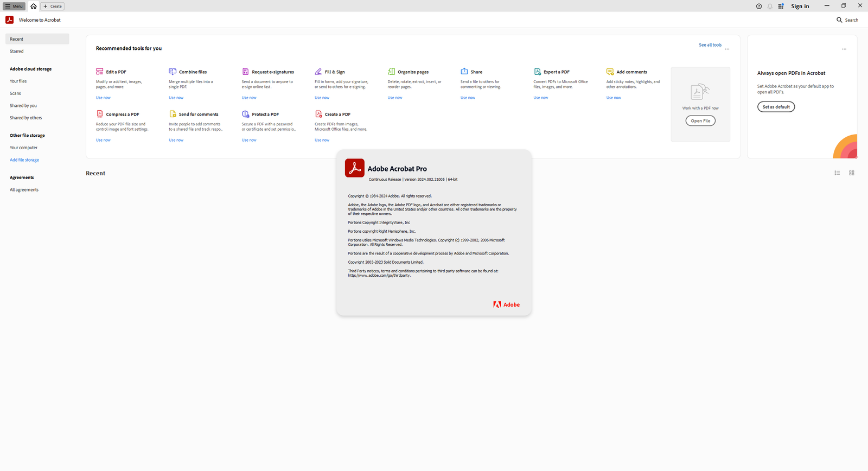Click the Work with a PDF document icon
Screen dimensions: 868x471
(x=700, y=92)
